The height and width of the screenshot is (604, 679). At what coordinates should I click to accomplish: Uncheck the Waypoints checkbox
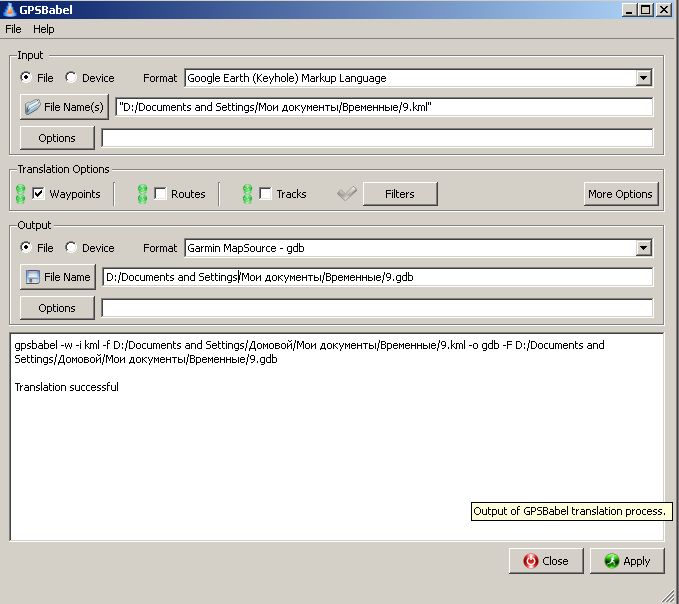pyautogui.click(x=38, y=194)
